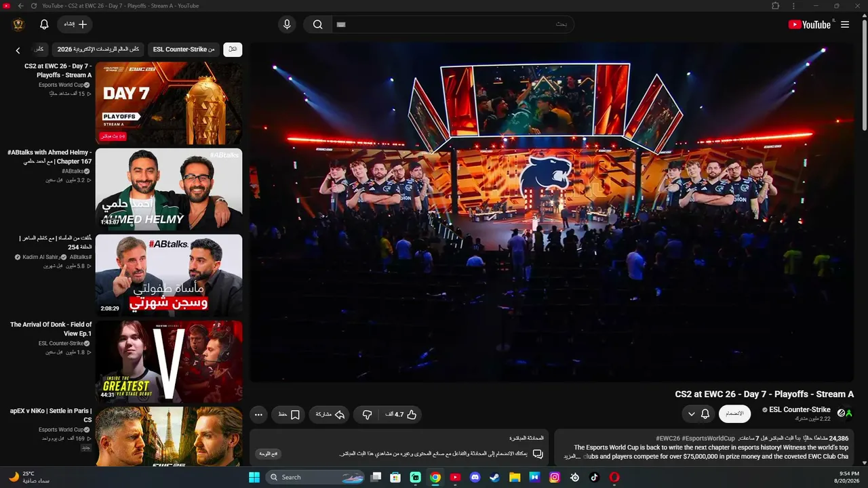The image size is (868, 488).
Task: Click the Join (الانضمام) button
Action: click(734, 413)
